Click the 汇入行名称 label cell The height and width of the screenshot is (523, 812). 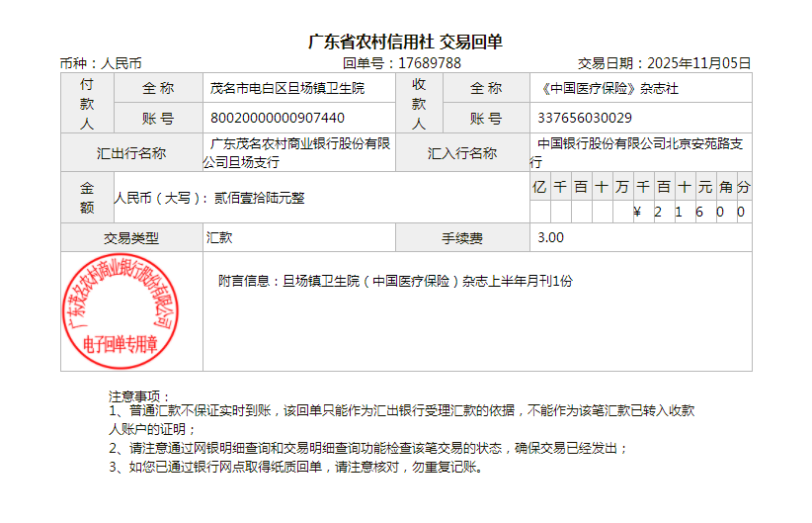pyautogui.click(x=462, y=153)
